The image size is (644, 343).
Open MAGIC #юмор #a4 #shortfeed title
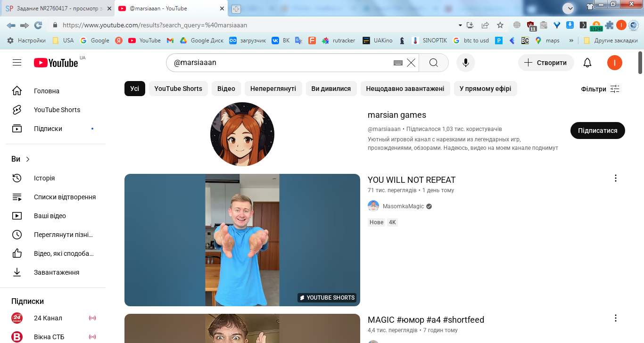click(x=426, y=320)
